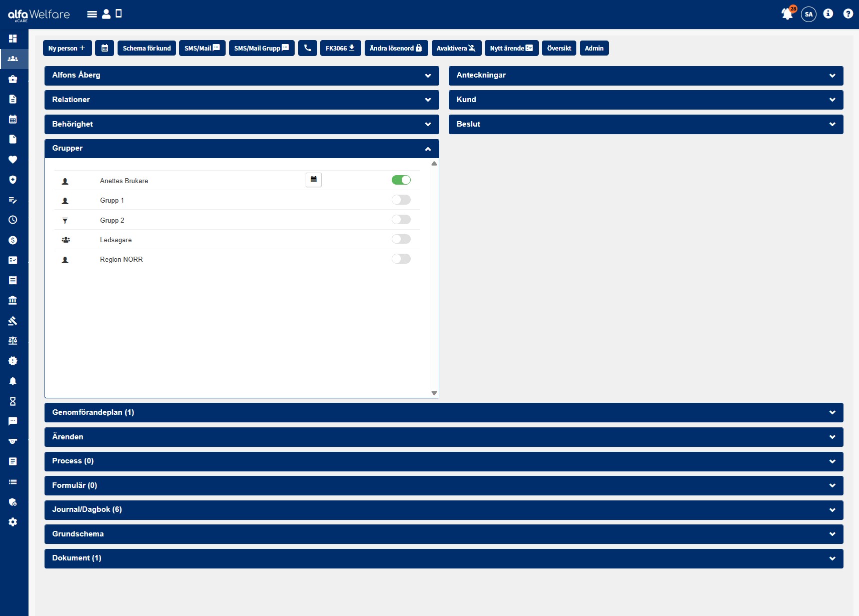This screenshot has height=616, width=859.
Task: Click the Ändra lösenord button
Action: (396, 48)
